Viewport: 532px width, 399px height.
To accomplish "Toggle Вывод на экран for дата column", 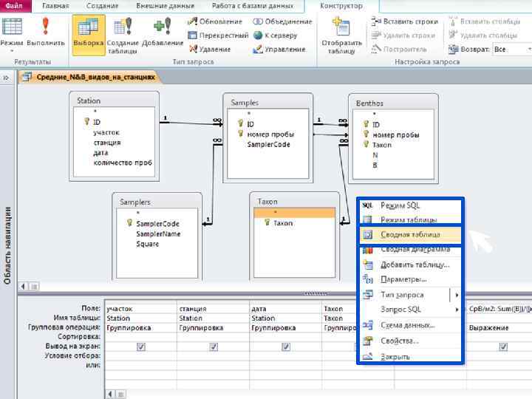I will 286,347.
